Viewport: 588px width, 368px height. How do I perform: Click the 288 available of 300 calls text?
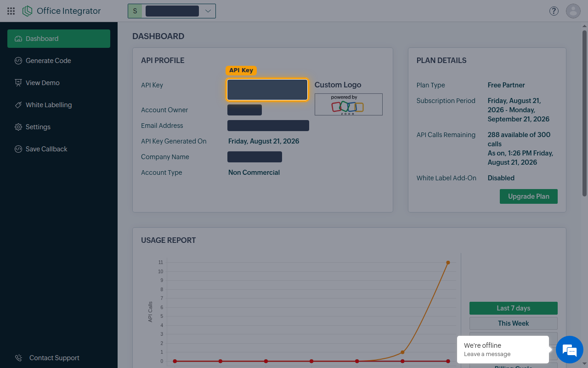coord(519,139)
